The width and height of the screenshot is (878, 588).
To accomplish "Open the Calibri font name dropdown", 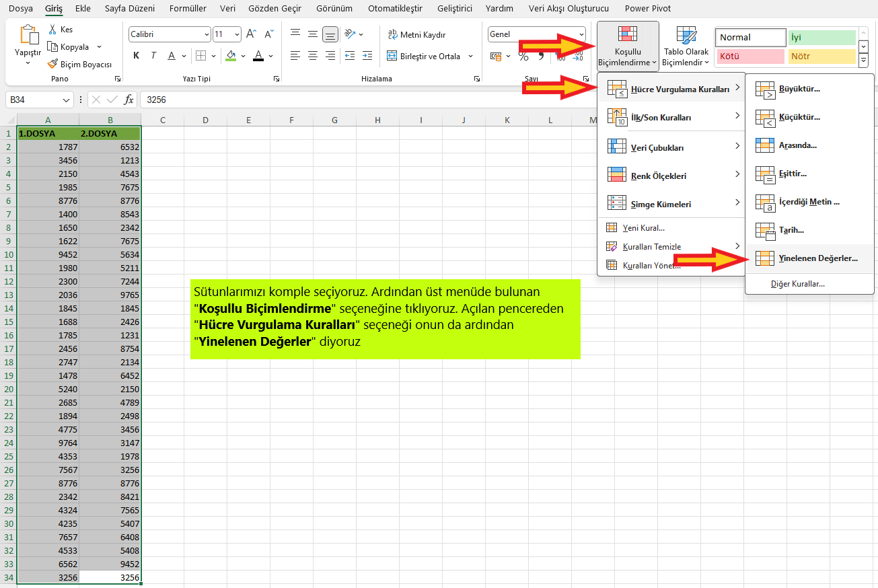I will tap(206, 34).
